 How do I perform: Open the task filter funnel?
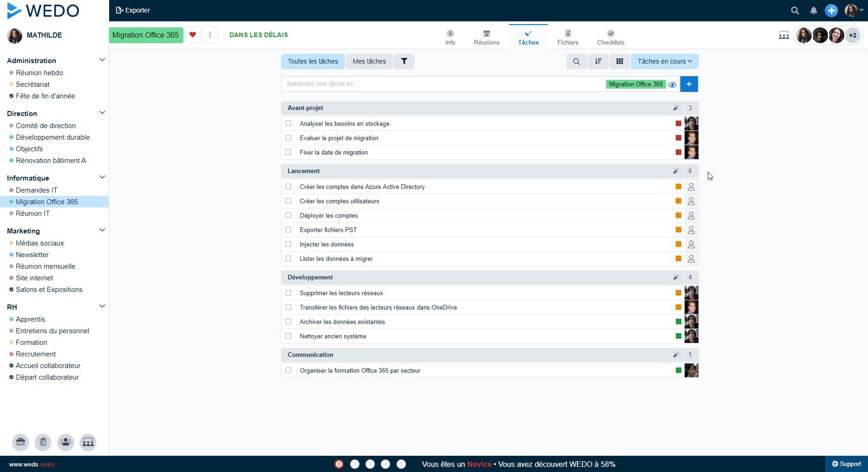tap(404, 61)
